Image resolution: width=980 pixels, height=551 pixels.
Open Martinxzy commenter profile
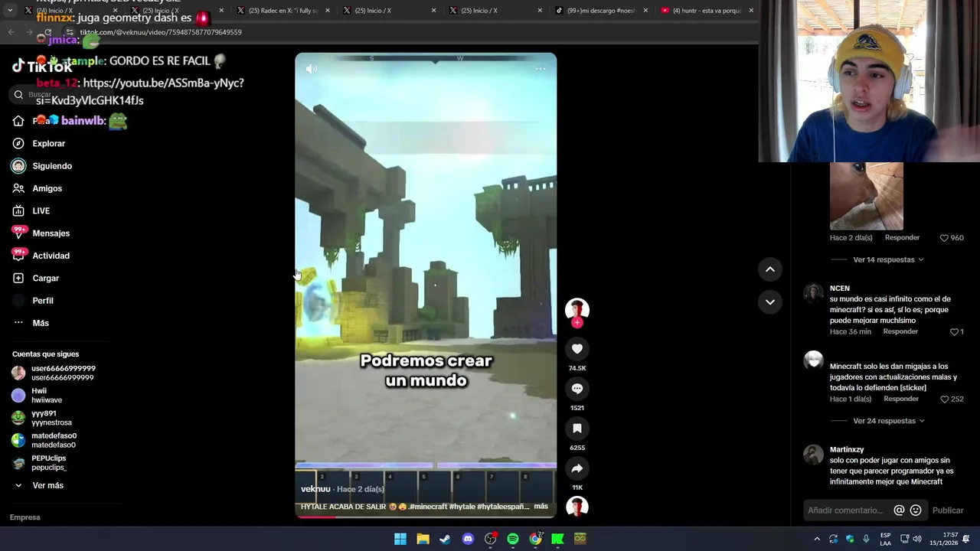click(847, 450)
